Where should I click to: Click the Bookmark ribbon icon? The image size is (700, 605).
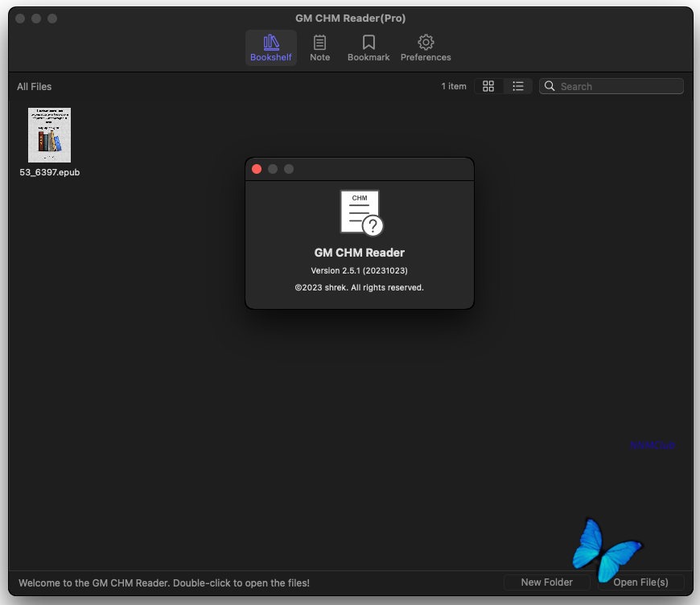[369, 43]
